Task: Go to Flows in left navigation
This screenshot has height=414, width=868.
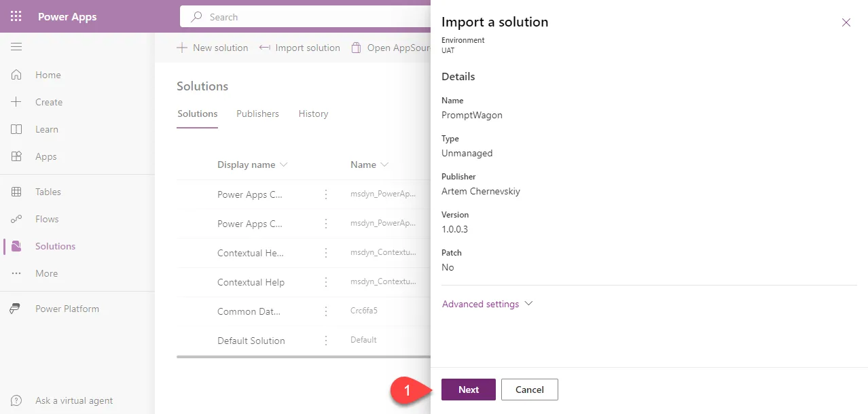Action: coord(47,219)
